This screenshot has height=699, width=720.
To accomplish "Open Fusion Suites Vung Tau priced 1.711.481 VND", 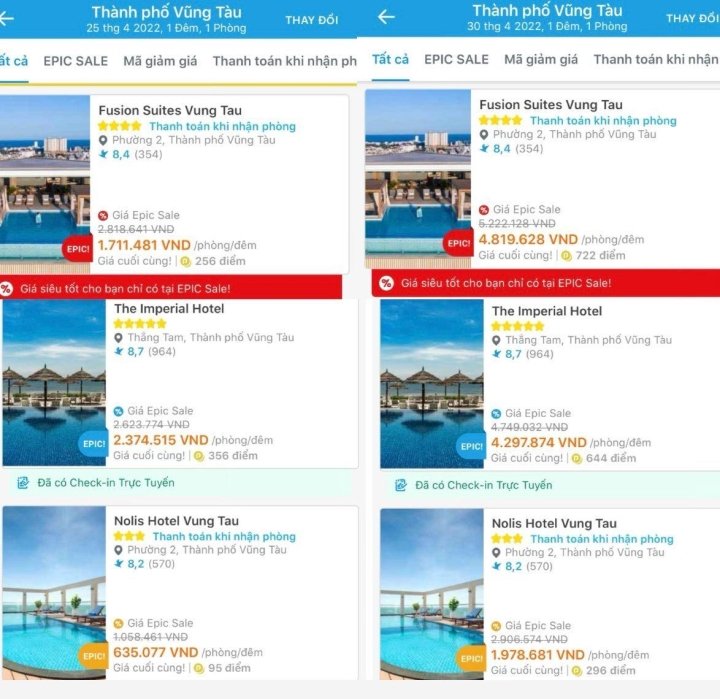I will click(170, 110).
